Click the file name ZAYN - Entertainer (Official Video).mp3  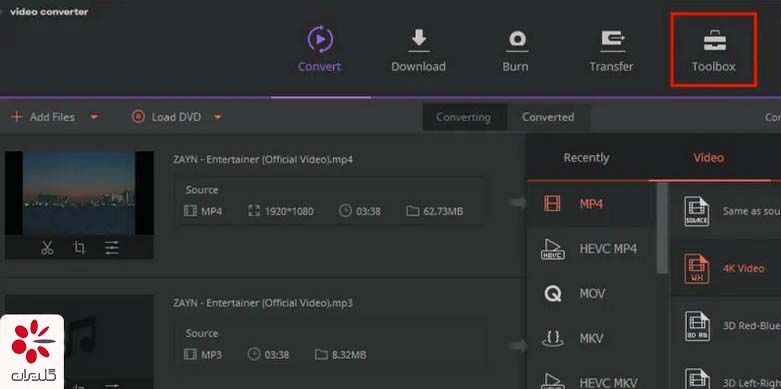pos(263,303)
